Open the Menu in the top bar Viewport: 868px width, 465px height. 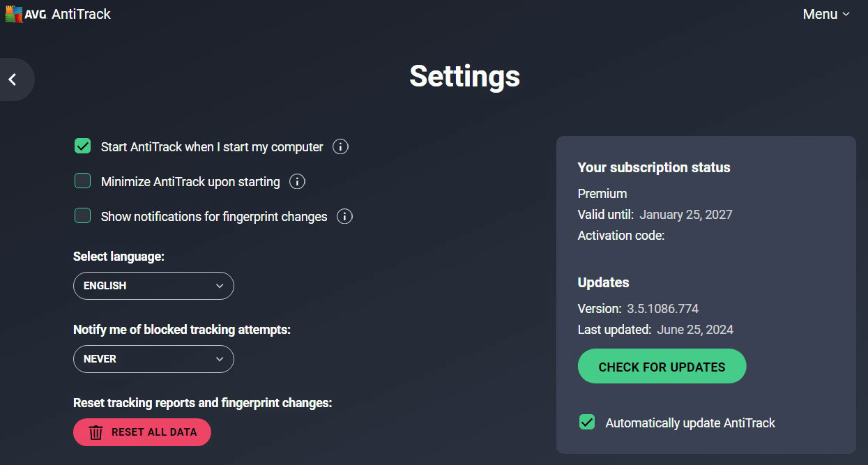coord(825,14)
